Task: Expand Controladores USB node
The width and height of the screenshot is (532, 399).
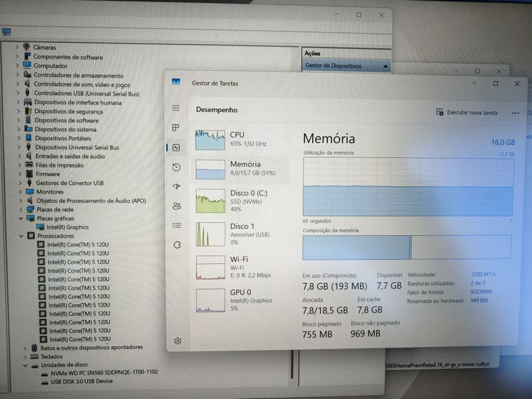Action: [18, 92]
